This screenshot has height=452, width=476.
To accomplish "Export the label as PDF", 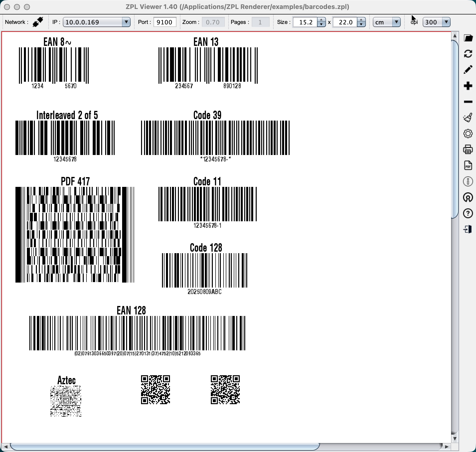I will coord(468,165).
